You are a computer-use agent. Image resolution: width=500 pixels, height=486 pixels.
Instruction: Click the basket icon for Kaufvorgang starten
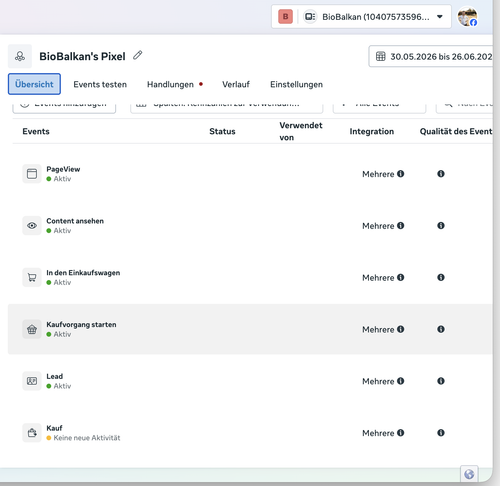click(32, 329)
